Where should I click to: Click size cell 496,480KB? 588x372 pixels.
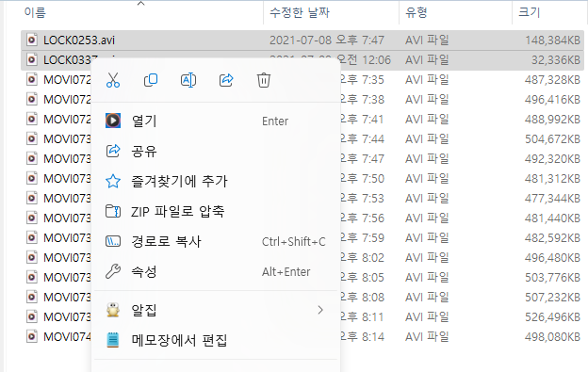553,258
